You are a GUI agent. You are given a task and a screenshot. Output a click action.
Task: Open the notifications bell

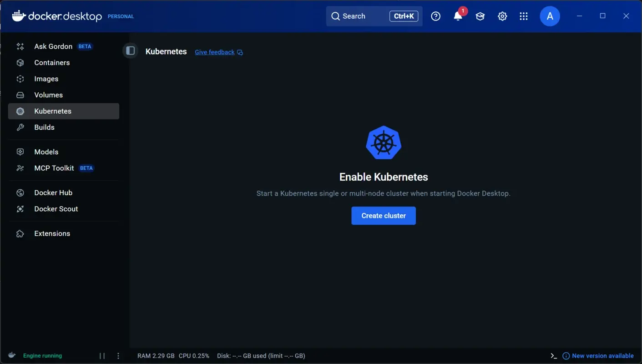[458, 16]
